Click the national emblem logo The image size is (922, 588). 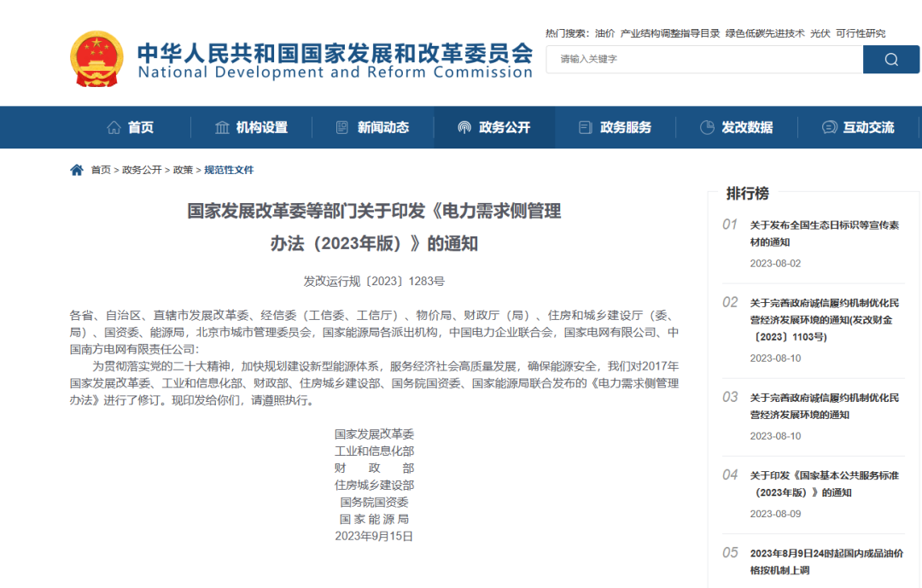pos(96,59)
